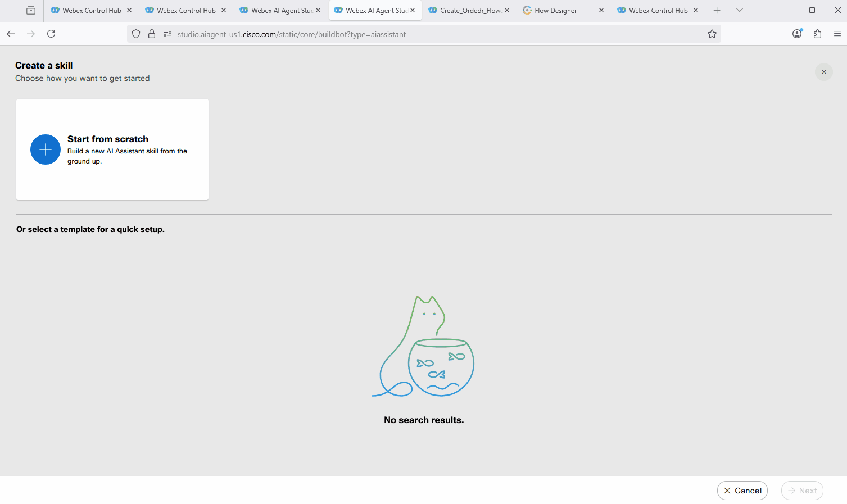
Task: Open the browser extensions icon
Action: pos(817,34)
